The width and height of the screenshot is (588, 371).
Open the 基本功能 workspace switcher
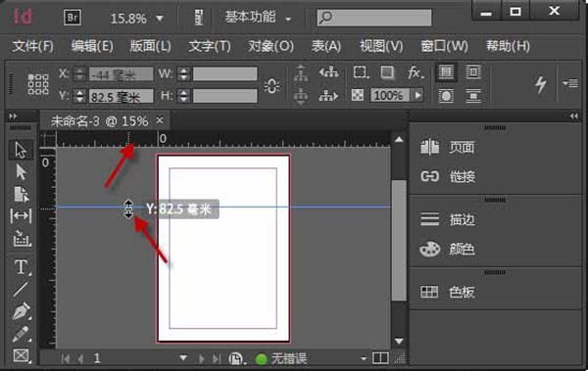[258, 18]
